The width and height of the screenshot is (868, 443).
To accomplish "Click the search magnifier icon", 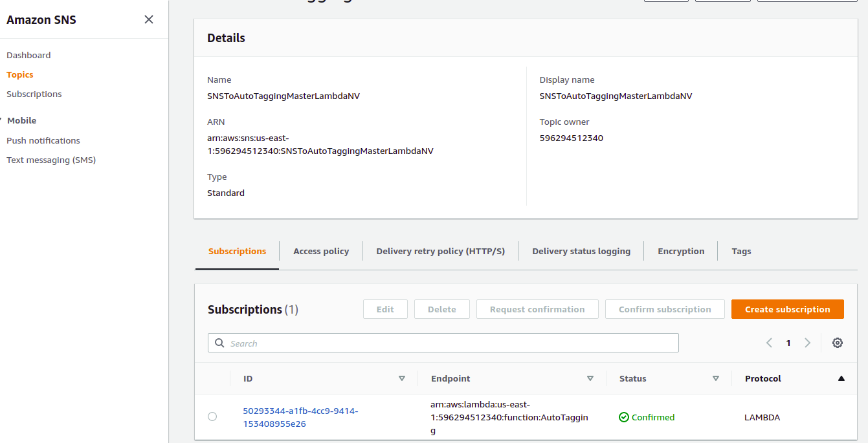I will tap(219, 343).
